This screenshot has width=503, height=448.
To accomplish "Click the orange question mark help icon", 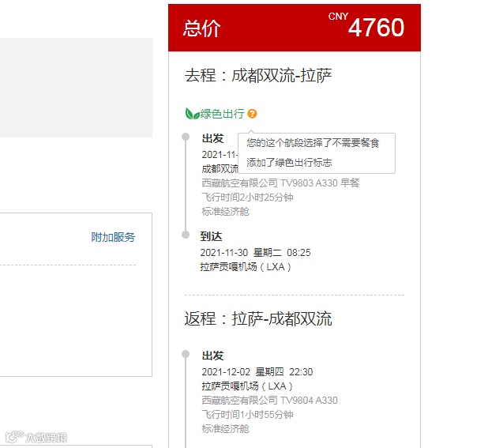I will click(x=252, y=114).
